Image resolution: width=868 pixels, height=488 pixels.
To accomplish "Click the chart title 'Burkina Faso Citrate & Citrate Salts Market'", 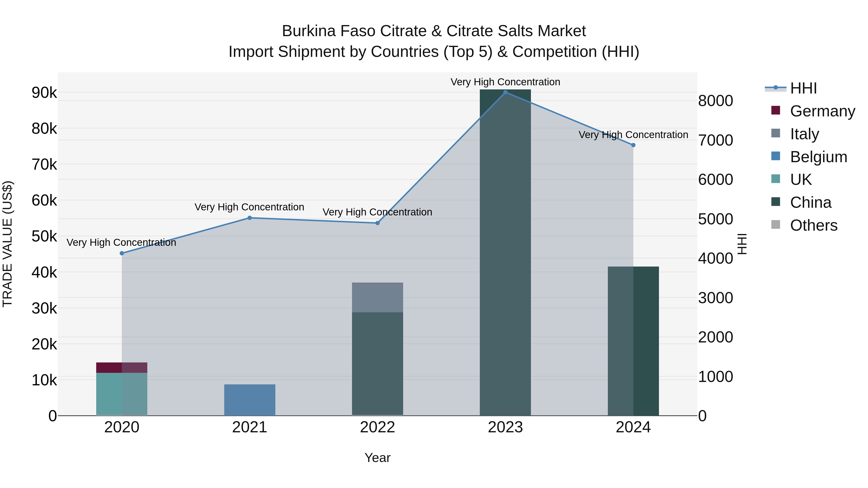I will [x=434, y=31].
